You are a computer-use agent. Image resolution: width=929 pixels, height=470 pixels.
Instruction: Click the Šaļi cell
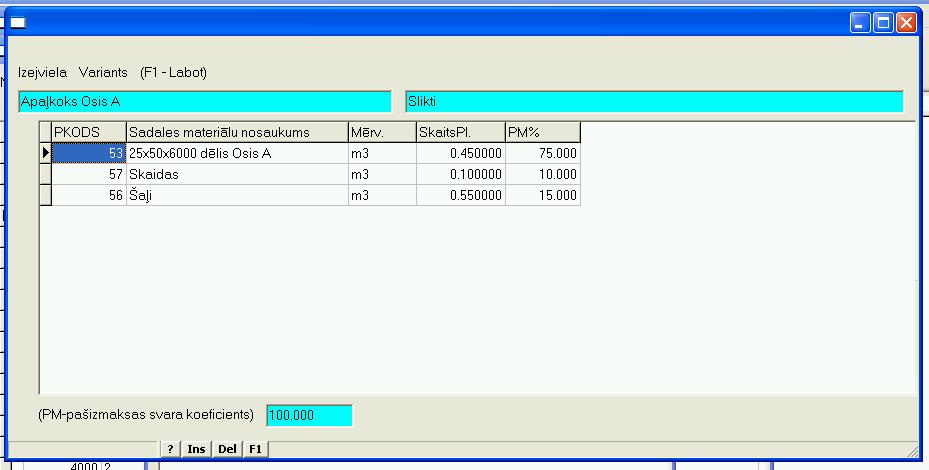tap(237, 195)
